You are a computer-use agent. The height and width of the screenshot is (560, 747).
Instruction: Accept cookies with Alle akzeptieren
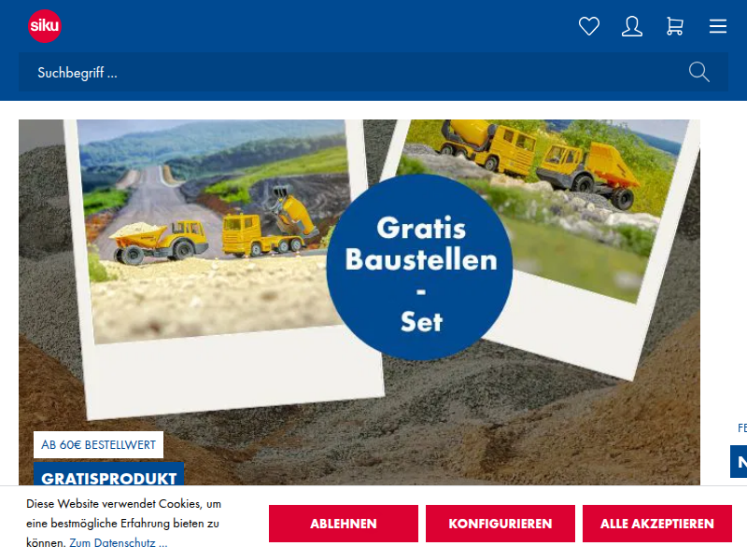pos(657,524)
